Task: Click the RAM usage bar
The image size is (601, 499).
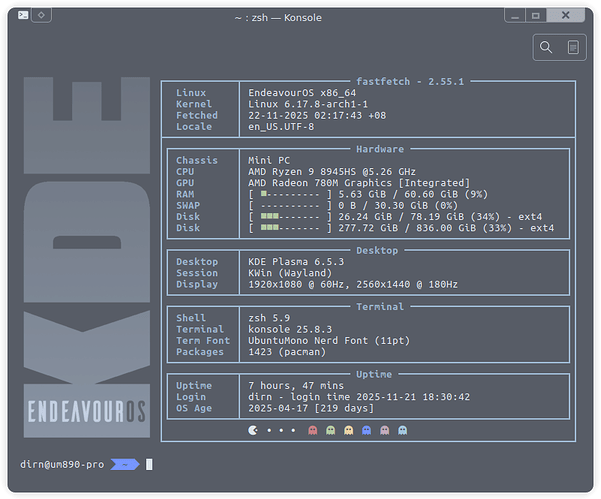Action: pos(289,196)
